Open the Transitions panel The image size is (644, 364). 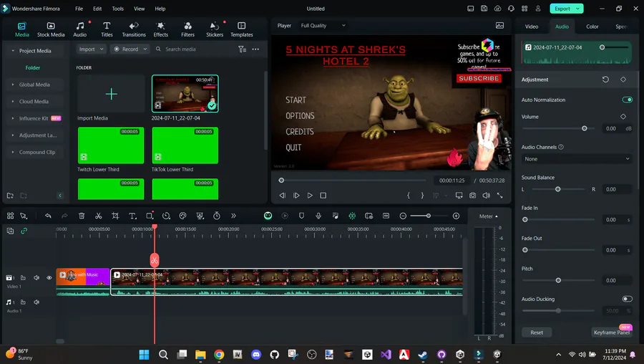coord(134,29)
